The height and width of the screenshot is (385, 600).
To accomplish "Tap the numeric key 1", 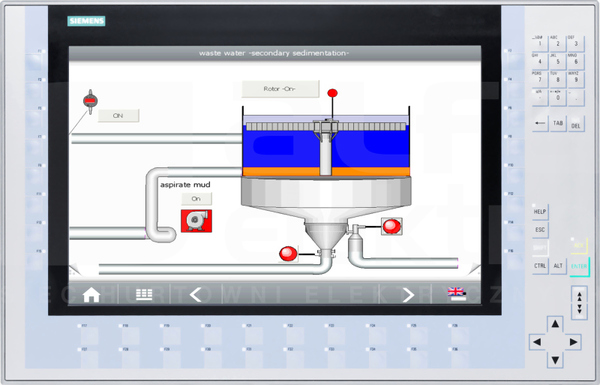I will coord(540,43).
